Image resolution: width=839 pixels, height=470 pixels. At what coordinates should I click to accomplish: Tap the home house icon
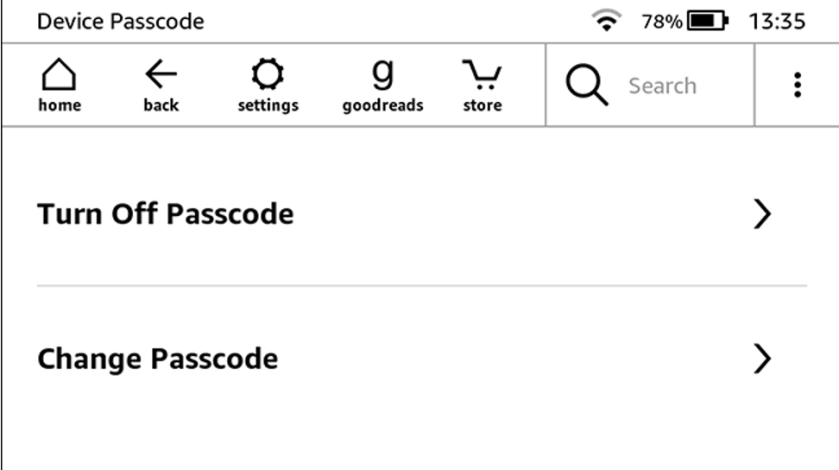(60, 75)
